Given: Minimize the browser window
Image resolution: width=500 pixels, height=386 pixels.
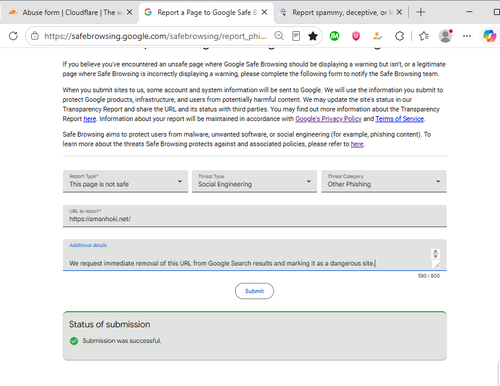Looking at the screenshot, I should pos(469,12).
